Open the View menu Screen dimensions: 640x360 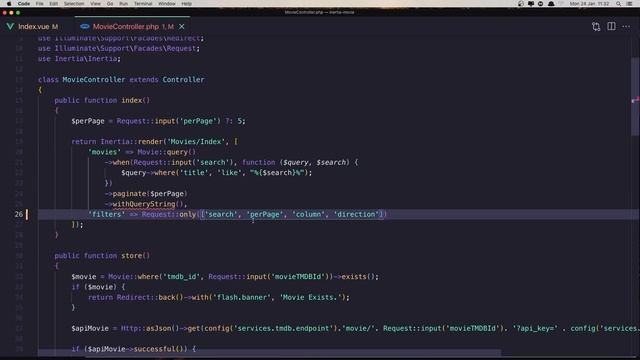point(96,4)
